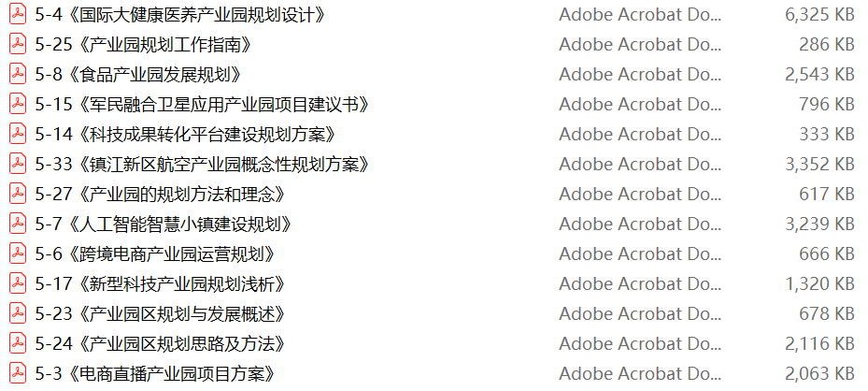
Task: Click the 2,063 KB size cell
Action: click(819, 374)
